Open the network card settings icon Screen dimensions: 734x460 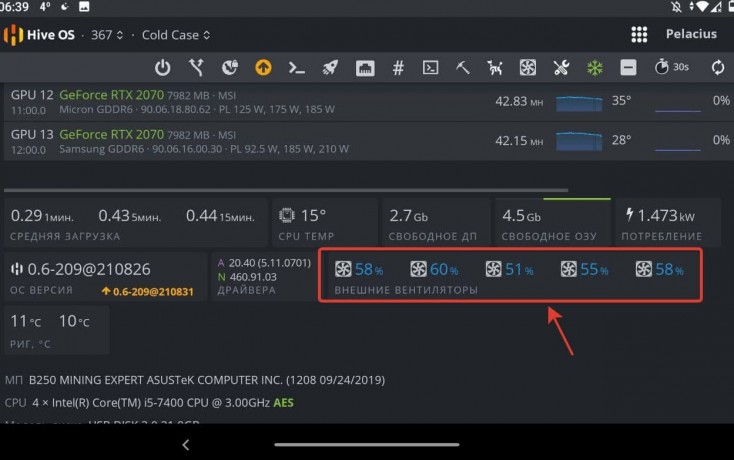pos(364,69)
